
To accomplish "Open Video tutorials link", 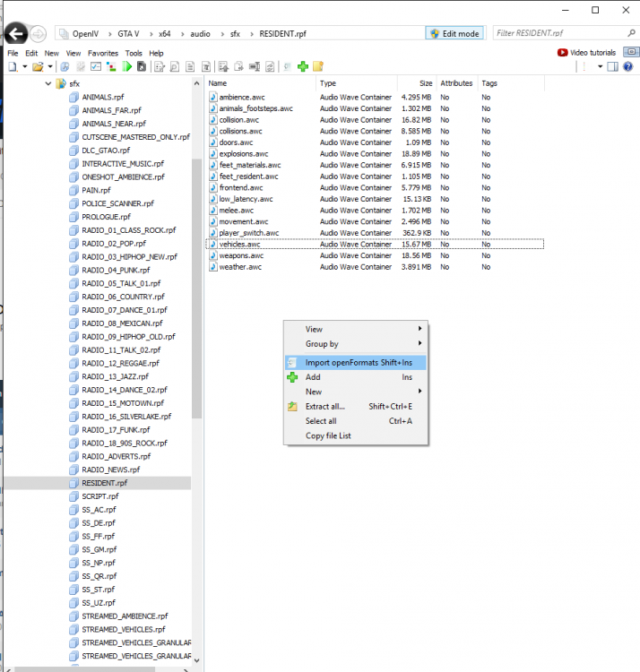I will (x=586, y=53).
